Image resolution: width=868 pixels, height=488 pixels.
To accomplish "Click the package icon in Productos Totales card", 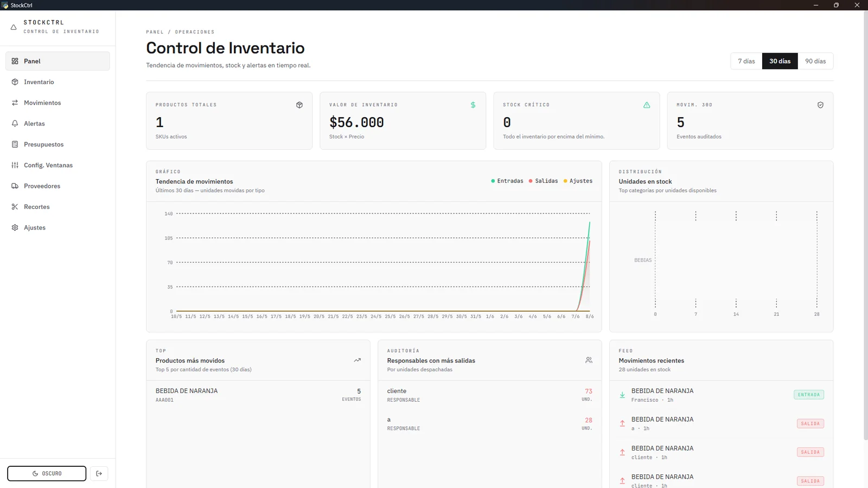I will (299, 105).
